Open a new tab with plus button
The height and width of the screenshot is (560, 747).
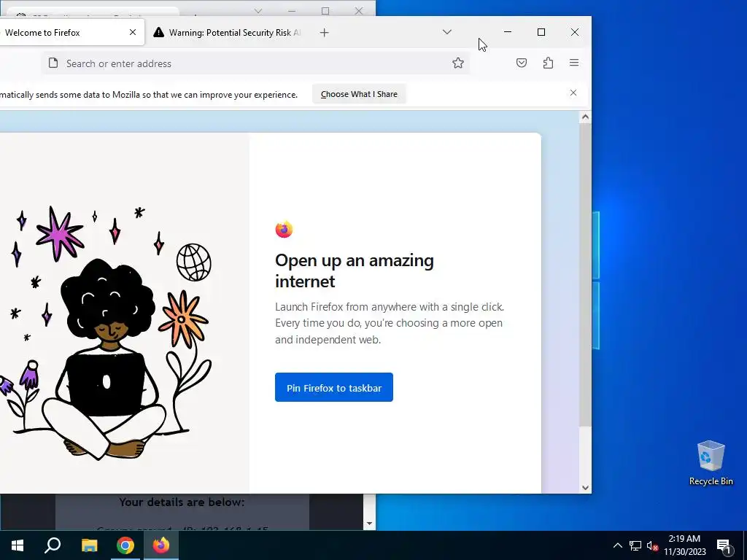click(325, 32)
